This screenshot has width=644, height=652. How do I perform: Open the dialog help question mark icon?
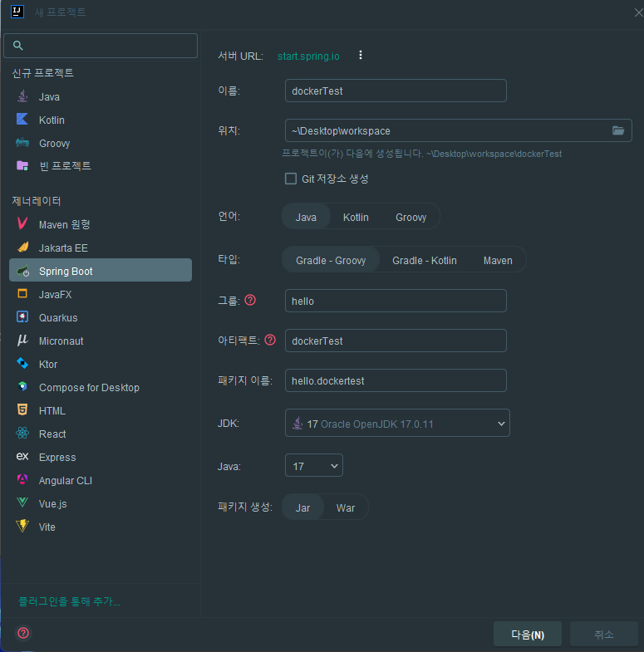click(x=23, y=633)
